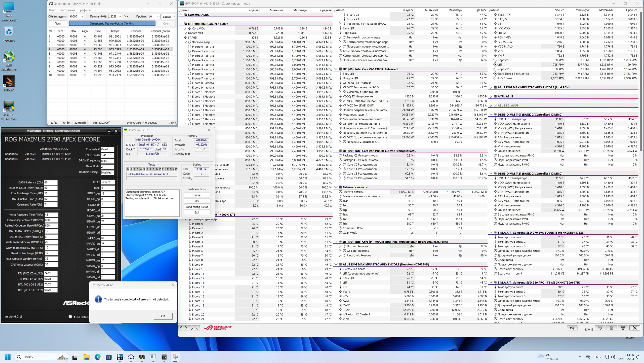Toggle Auto Refresh checkbox in ASRock Configurator
Image resolution: width=644 pixels, height=363 pixels.
tap(70, 317)
